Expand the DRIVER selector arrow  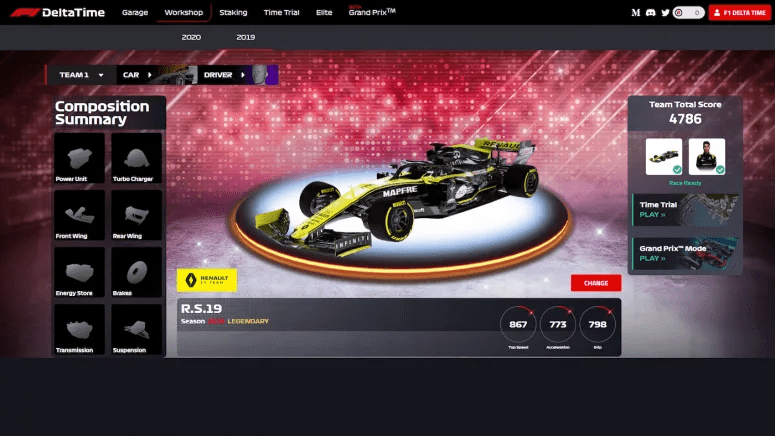click(x=243, y=75)
